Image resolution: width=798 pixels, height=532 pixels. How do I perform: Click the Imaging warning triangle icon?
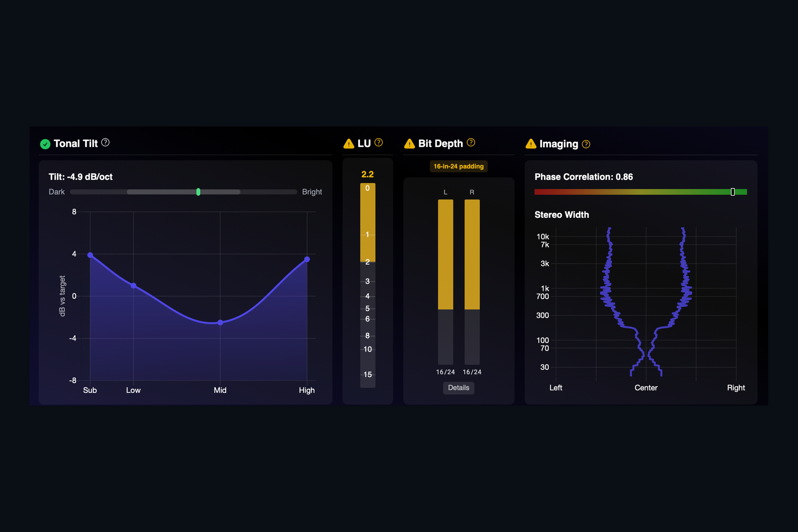point(531,144)
